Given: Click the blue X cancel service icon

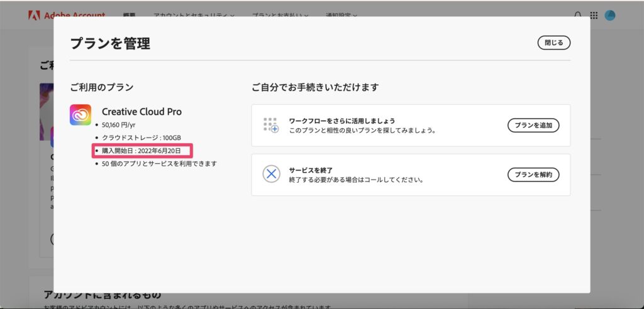Looking at the screenshot, I should tap(271, 175).
